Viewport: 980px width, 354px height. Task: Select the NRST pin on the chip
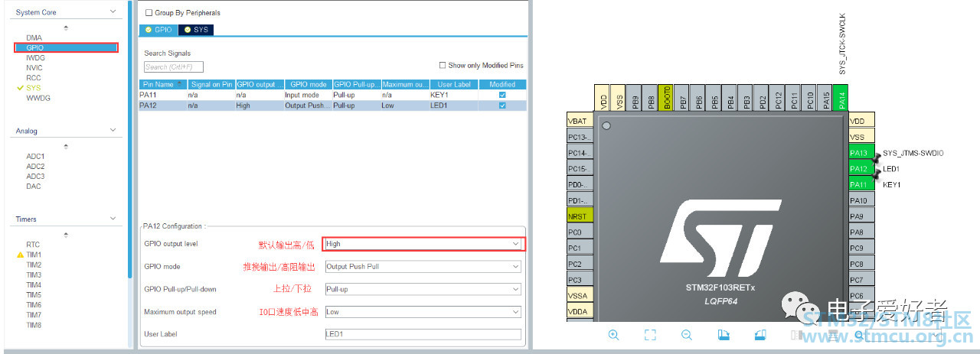pyautogui.click(x=578, y=216)
